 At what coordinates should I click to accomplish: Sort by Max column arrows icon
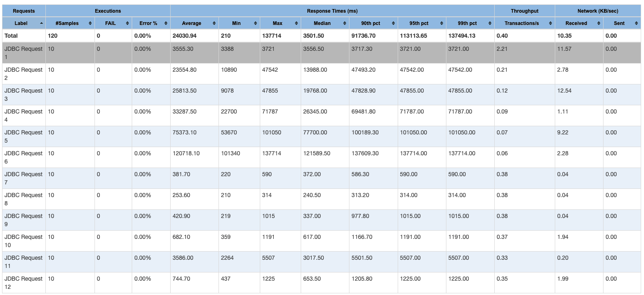point(296,23)
